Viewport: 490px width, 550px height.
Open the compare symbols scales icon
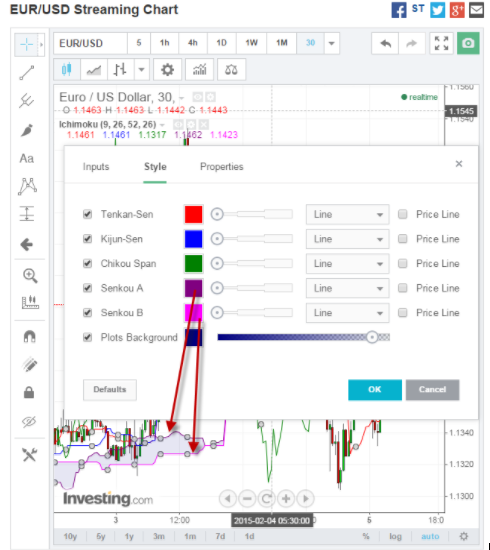[231, 69]
